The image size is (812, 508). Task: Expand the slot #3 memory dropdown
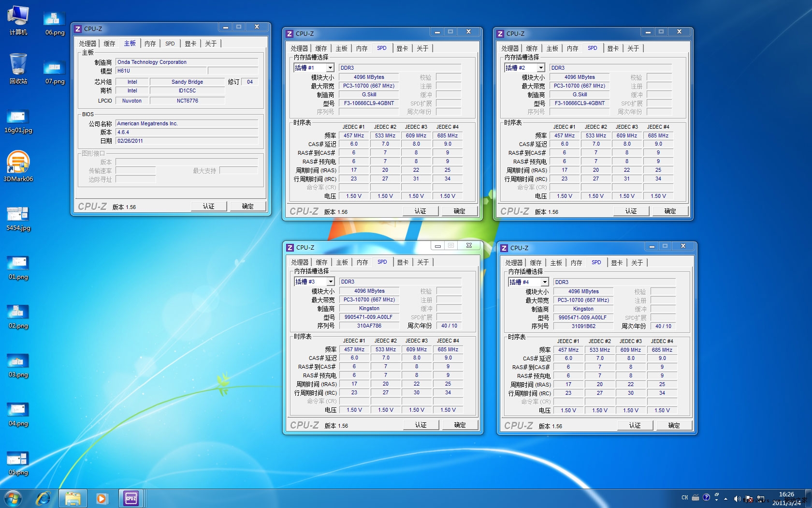pos(331,282)
